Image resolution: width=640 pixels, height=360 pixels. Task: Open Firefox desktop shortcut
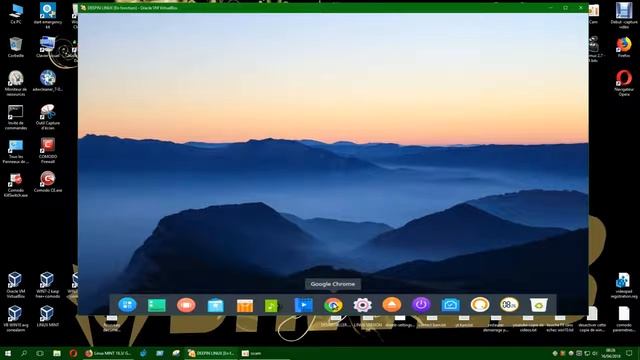624,47
